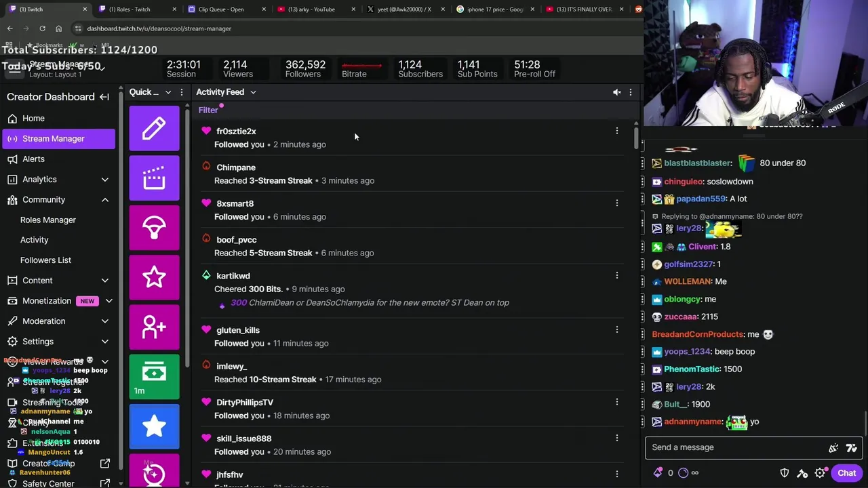Click username Chimpane in activity feed

pyautogui.click(x=236, y=167)
